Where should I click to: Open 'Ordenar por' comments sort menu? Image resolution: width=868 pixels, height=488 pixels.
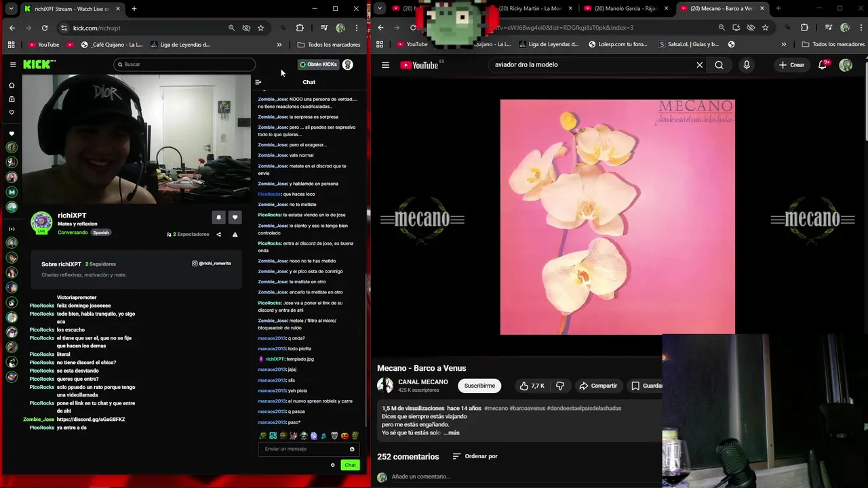(475, 456)
